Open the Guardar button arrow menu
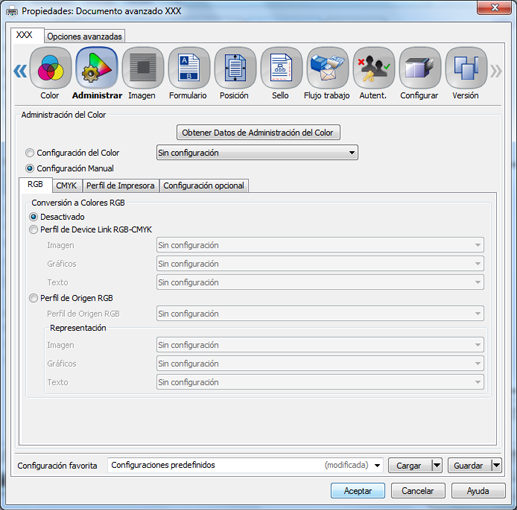 click(x=496, y=465)
